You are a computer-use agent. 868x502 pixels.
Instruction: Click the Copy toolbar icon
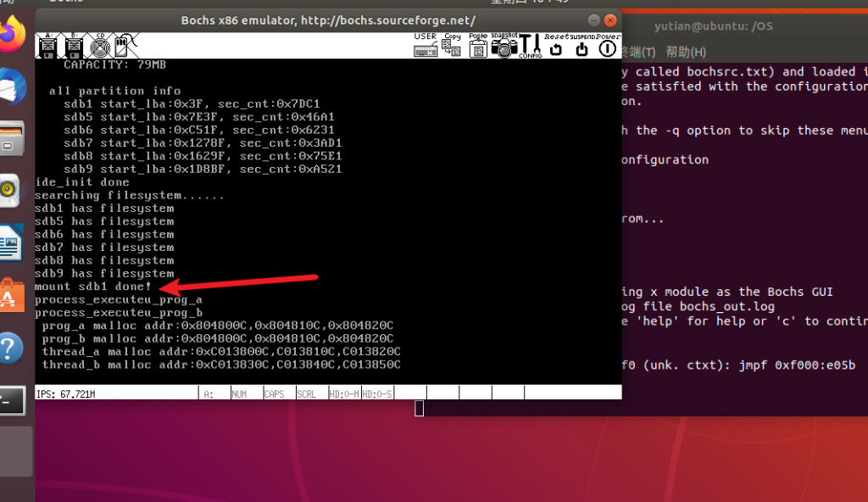pos(452,46)
